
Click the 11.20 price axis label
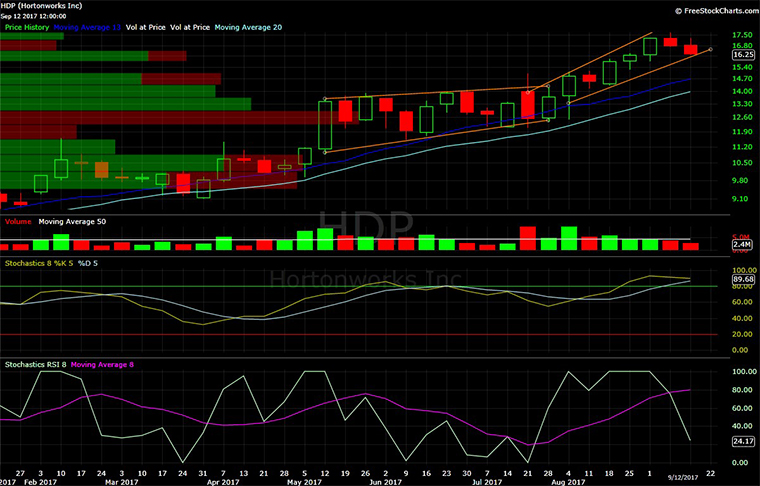[743, 147]
